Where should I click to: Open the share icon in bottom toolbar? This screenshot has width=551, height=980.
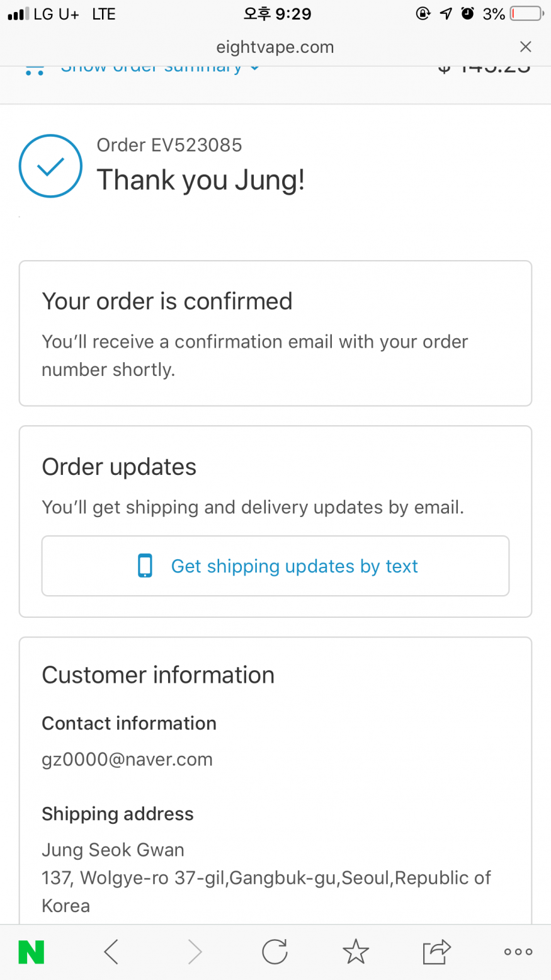pyautogui.click(x=436, y=952)
